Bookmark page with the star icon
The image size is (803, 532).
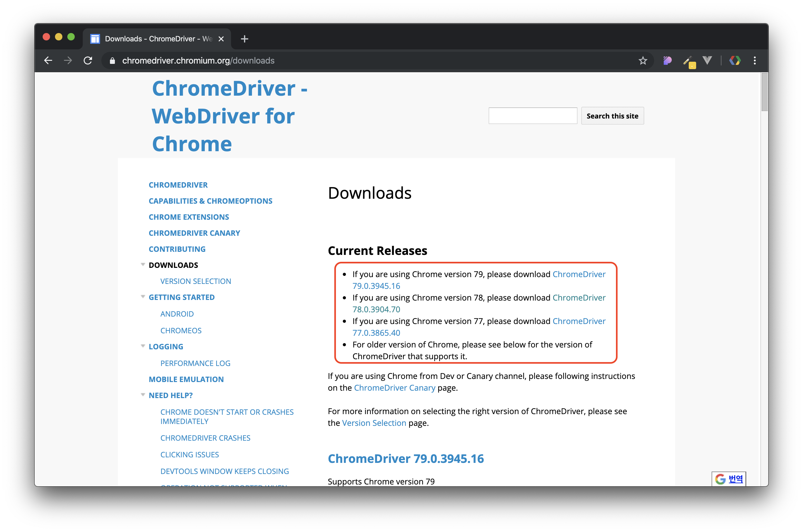643,60
